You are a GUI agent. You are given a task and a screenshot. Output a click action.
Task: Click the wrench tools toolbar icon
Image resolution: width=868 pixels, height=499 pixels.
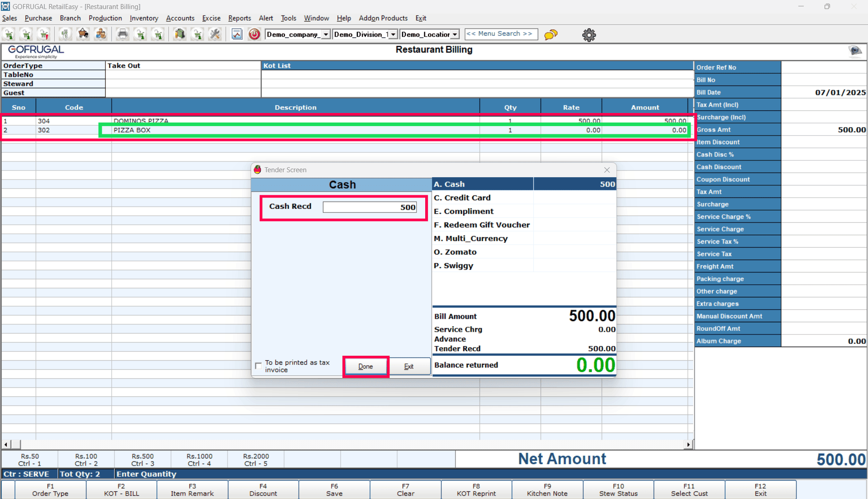point(215,34)
